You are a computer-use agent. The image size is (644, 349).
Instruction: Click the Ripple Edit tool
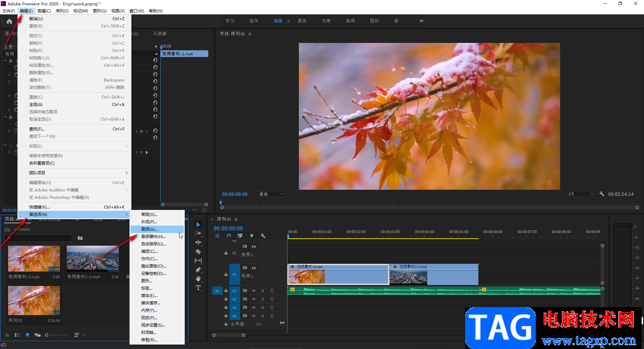[x=198, y=242]
